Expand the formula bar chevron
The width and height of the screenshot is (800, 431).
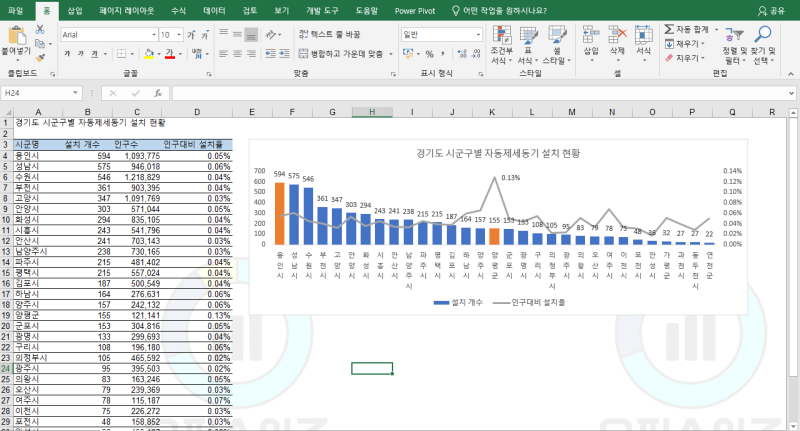(791, 93)
